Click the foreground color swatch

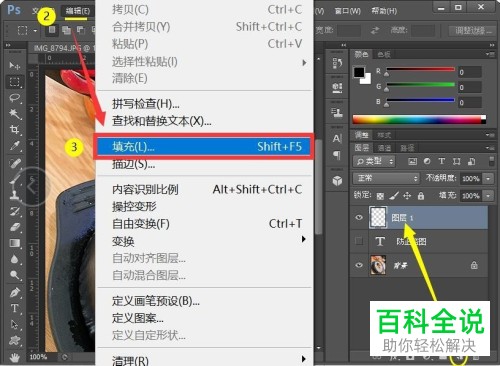coord(359,72)
